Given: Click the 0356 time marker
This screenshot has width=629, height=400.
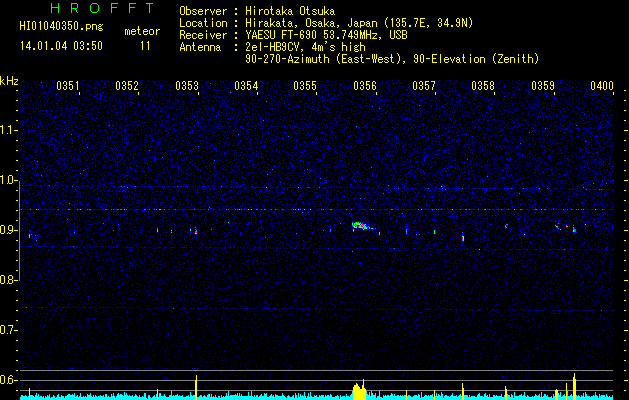Looking at the screenshot, I should [365, 86].
